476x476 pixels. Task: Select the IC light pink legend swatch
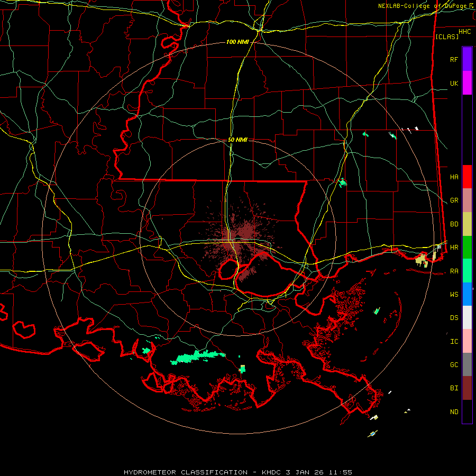[467, 341]
